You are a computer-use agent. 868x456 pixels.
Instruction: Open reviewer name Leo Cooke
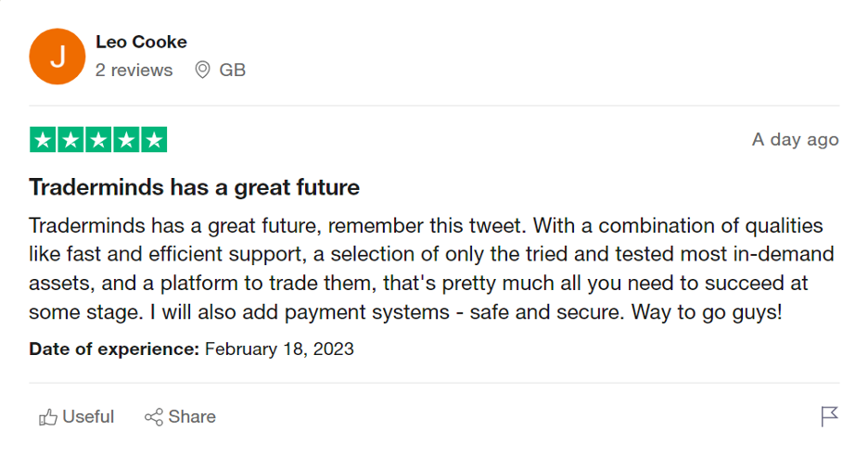(141, 42)
